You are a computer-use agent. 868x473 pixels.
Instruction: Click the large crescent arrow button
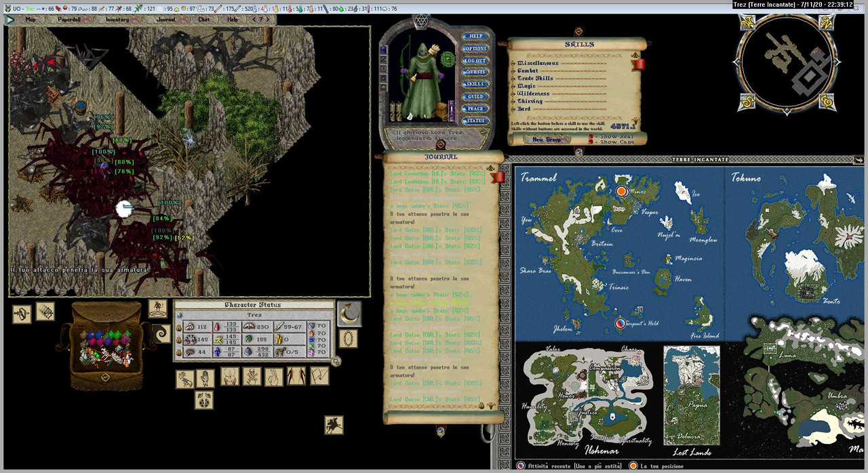[x=349, y=314]
